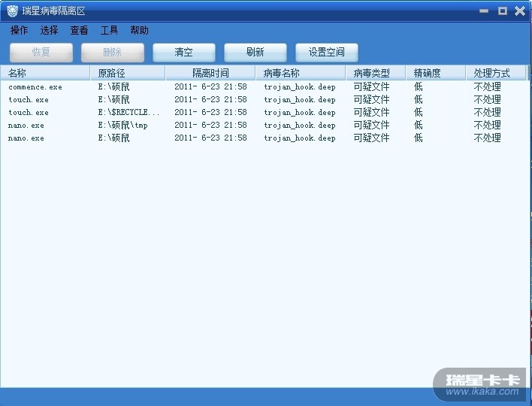
Task: Open the 设置空间 dialog
Action: point(327,53)
